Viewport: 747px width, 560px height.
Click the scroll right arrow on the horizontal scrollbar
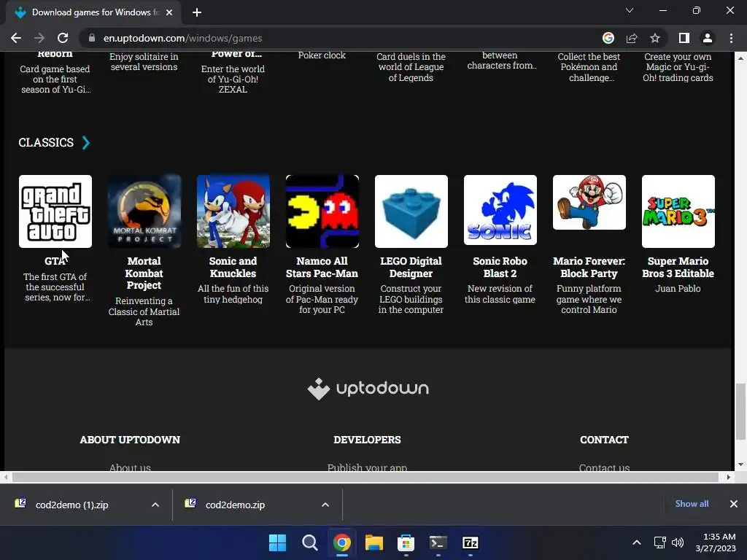(x=729, y=477)
